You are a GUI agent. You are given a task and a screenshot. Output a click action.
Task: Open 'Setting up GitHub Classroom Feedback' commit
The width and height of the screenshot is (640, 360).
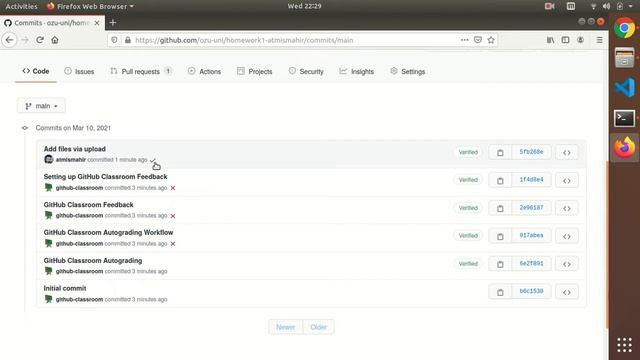coord(105,177)
